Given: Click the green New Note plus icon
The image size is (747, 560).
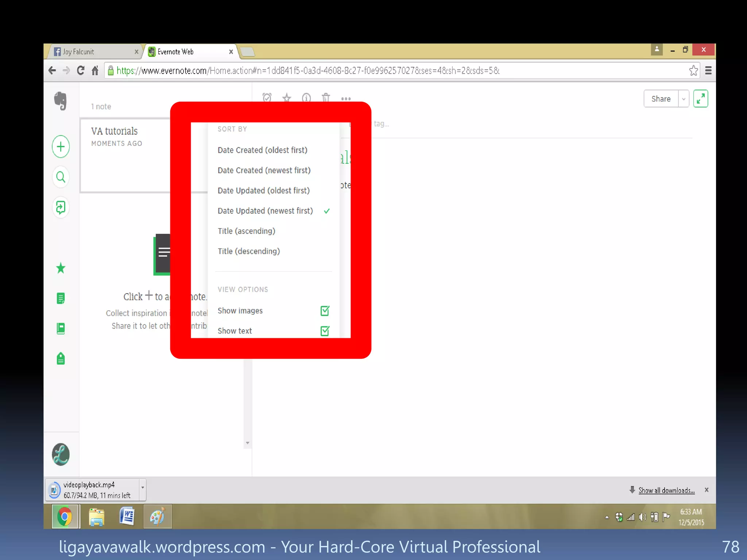Looking at the screenshot, I should pos(61,147).
